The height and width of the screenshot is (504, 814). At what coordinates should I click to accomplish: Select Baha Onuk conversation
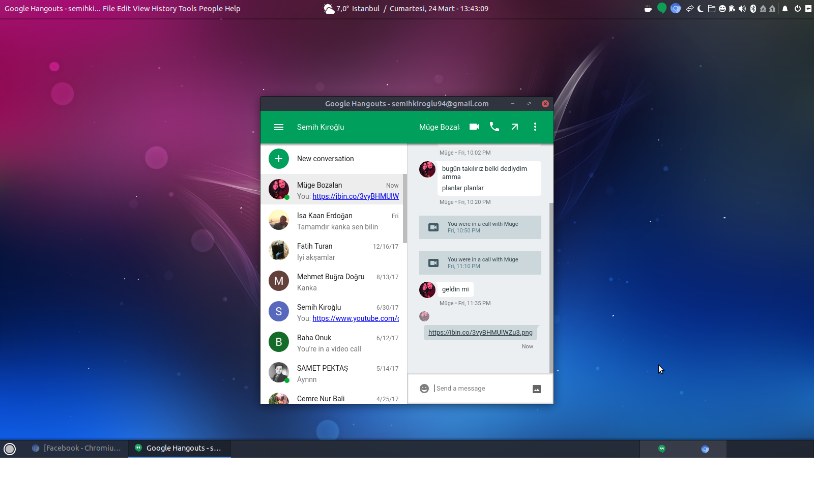click(x=332, y=342)
